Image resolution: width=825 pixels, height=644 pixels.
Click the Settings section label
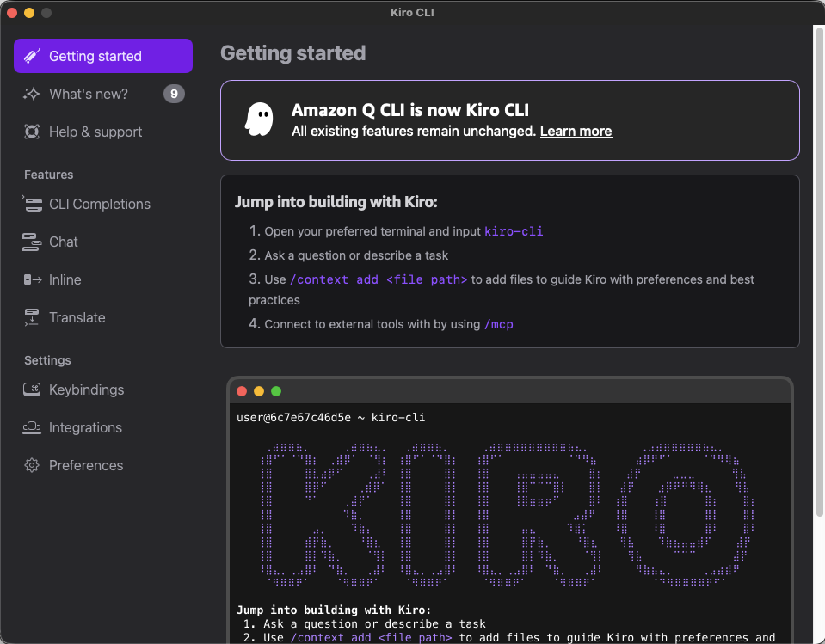pos(47,360)
